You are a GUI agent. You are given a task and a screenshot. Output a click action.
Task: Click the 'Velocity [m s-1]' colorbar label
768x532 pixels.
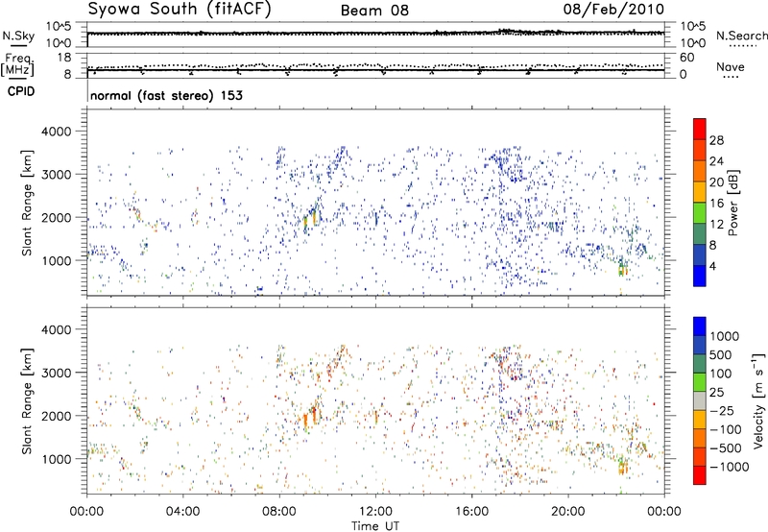tap(758, 400)
